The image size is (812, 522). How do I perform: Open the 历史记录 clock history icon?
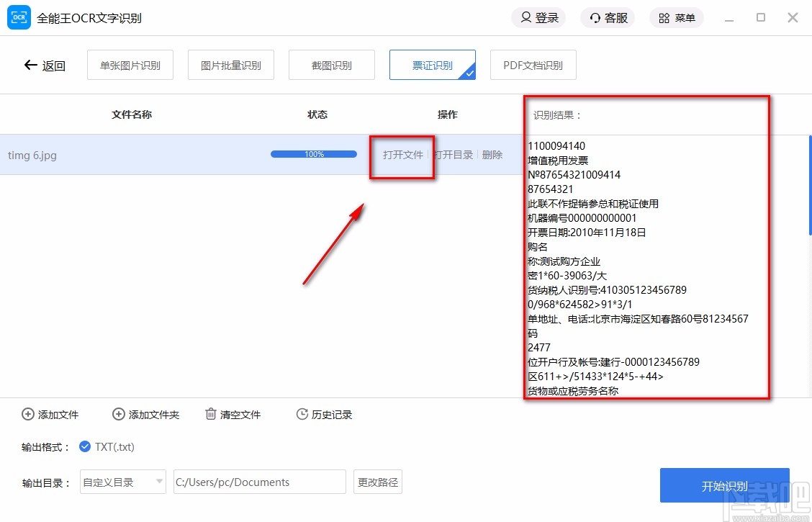[x=302, y=414]
